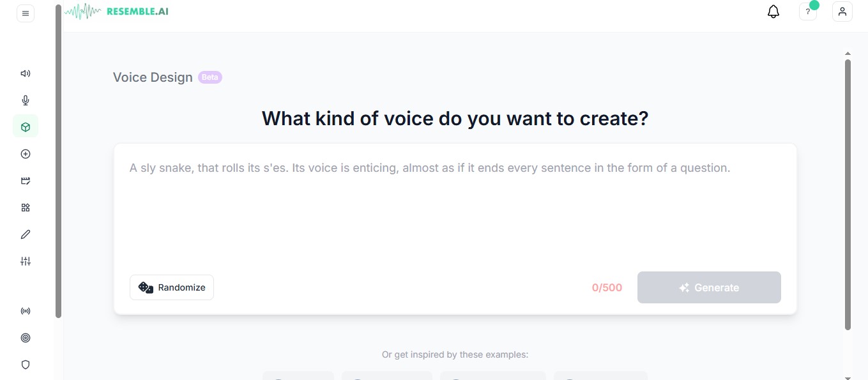The image size is (868, 380).
Task: Click the broadcast signal sidebar icon
Action: [26, 311]
